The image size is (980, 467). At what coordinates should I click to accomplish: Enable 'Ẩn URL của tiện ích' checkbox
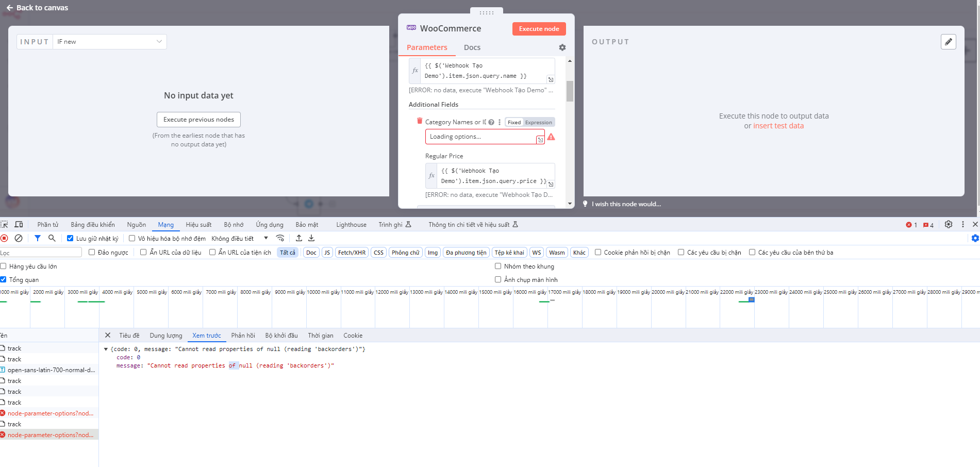point(212,252)
